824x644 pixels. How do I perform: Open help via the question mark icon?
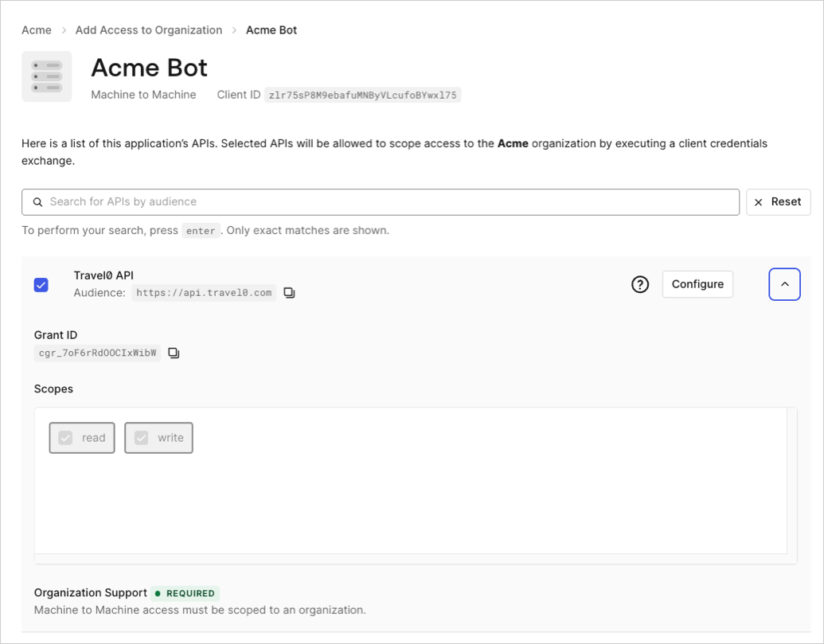[x=640, y=284]
